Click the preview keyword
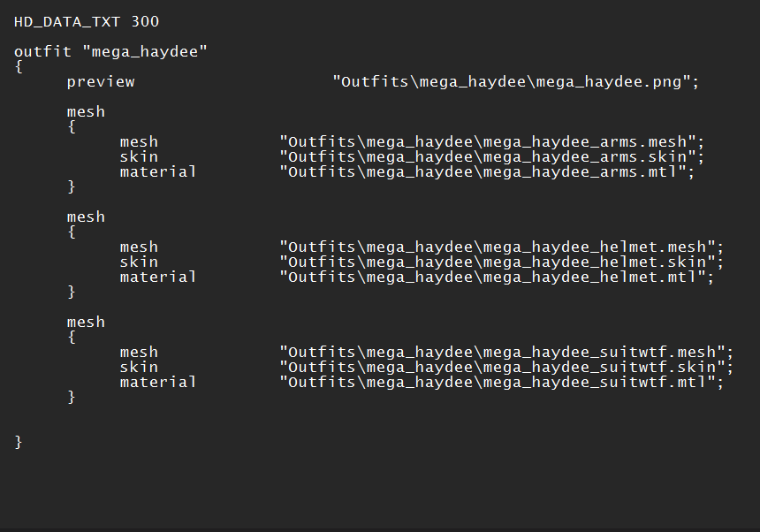 tap(101, 82)
